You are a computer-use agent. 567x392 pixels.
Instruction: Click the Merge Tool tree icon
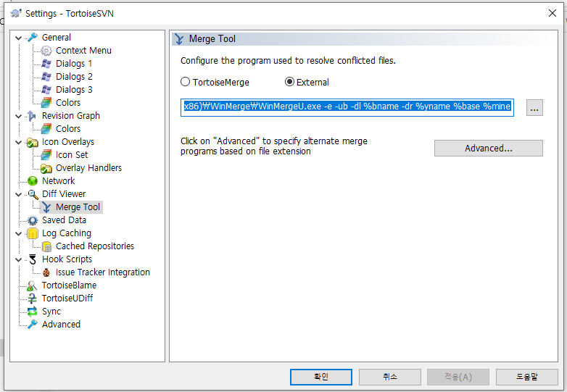coord(46,207)
